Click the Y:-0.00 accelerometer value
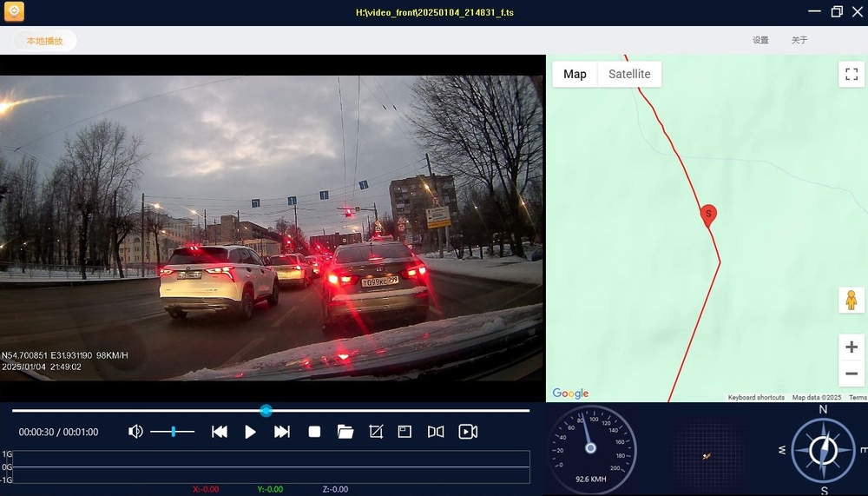 pos(270,489)
